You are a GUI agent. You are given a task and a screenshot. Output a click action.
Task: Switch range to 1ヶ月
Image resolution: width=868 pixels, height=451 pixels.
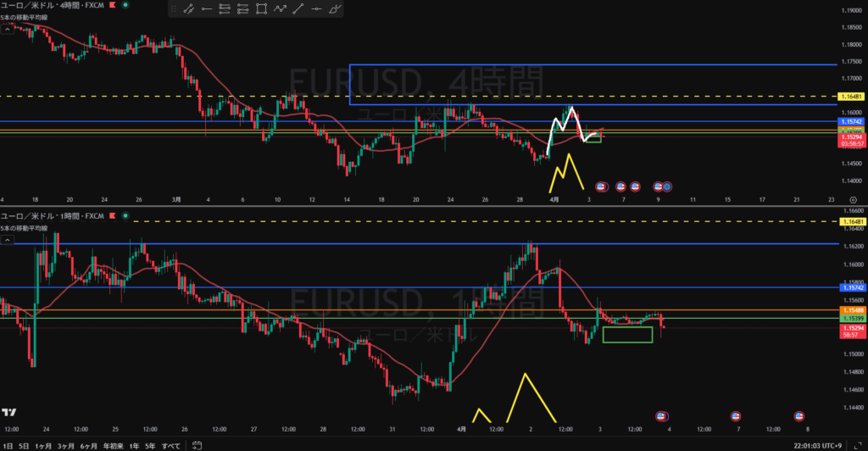pos(43,445)
